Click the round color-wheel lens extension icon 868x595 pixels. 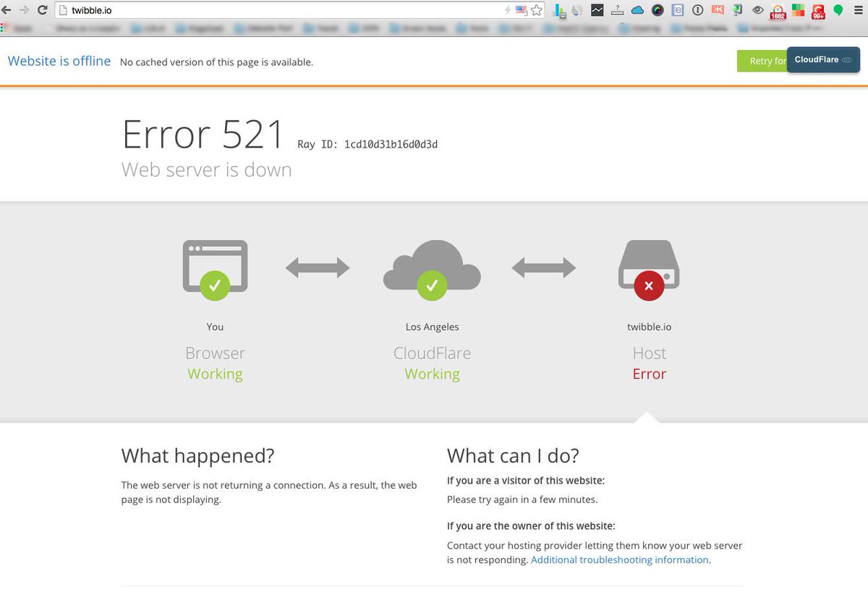(658, 10)
